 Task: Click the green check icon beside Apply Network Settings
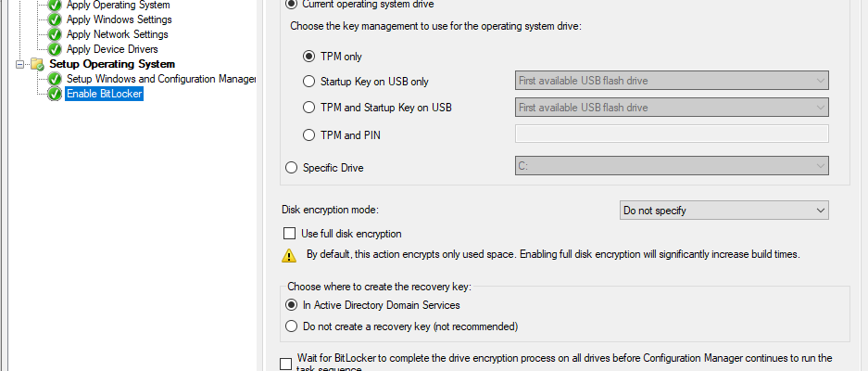click(x=55, y=34)
